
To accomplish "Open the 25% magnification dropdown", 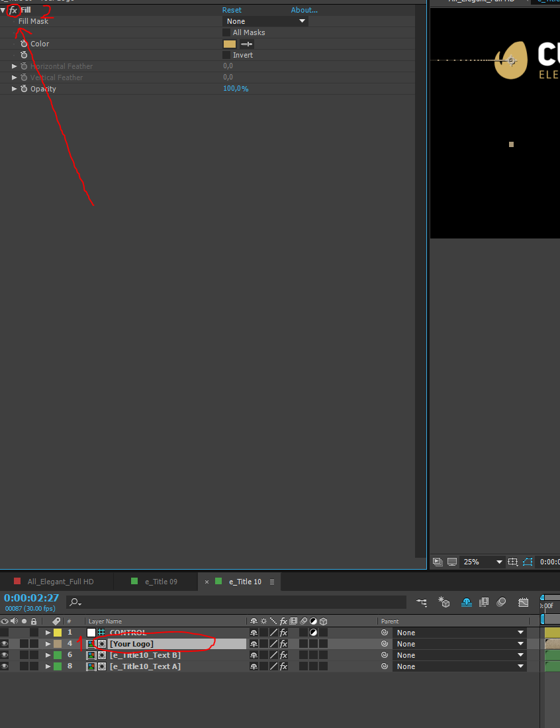I will coord(483,562).
